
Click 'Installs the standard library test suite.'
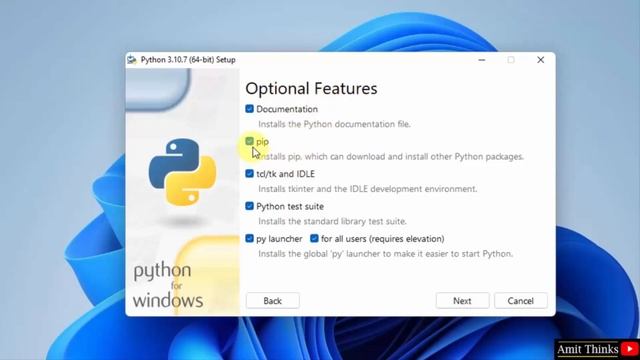[332, 221]
